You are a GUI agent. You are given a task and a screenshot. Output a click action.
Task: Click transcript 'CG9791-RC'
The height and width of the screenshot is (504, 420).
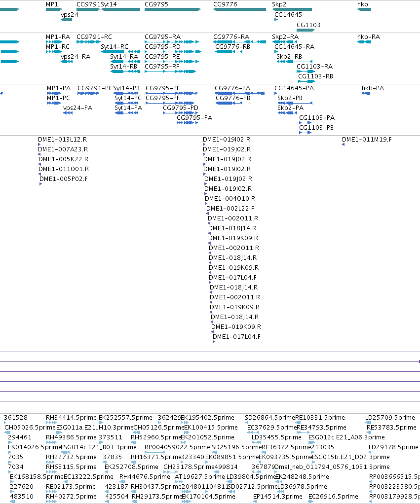tap(94, 37)
